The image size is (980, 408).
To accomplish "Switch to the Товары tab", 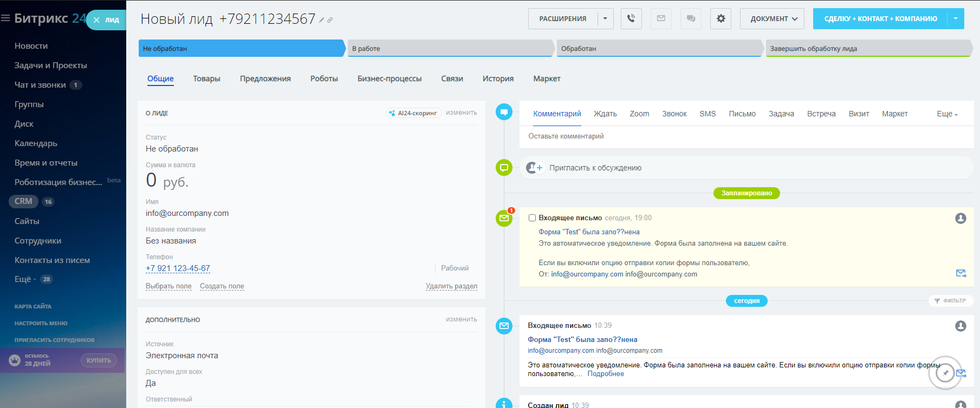I will [206, 78].
